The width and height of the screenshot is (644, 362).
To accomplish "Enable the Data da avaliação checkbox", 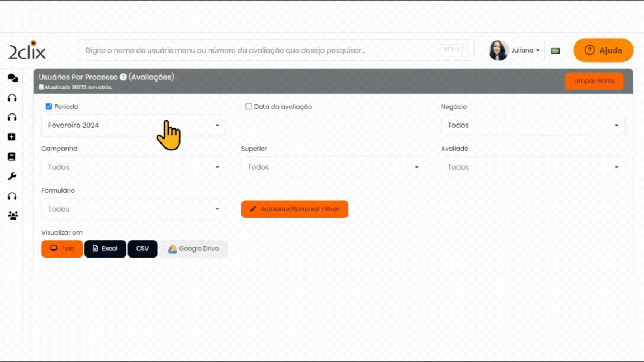I will [249, 107].
